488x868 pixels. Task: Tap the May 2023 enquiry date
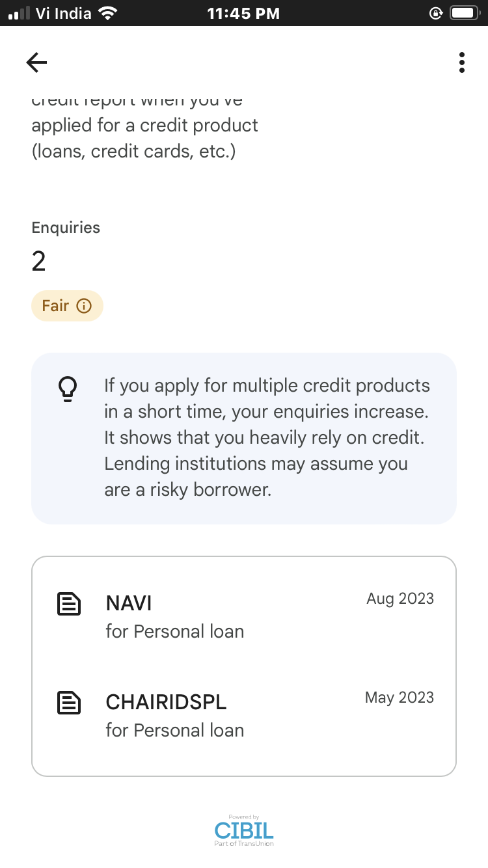(399, 698)
